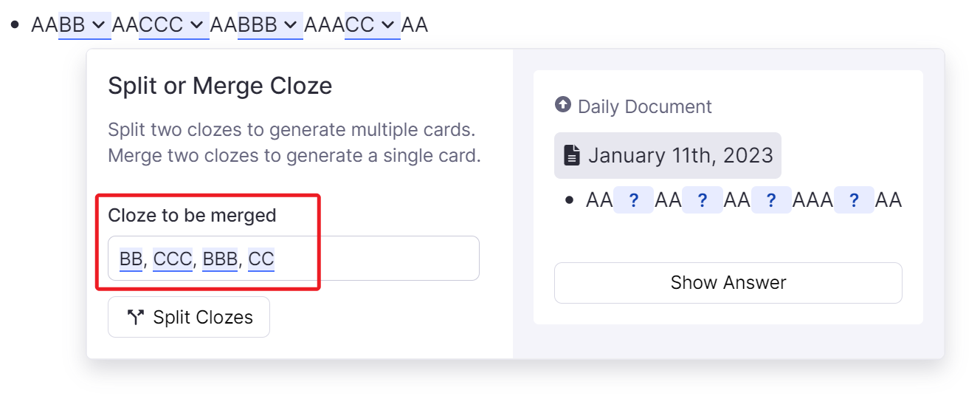The width and height of the screenshot is (980, 396).
Task: Select CC in the Cloze to be merged field
Action: tap(261, 259)
